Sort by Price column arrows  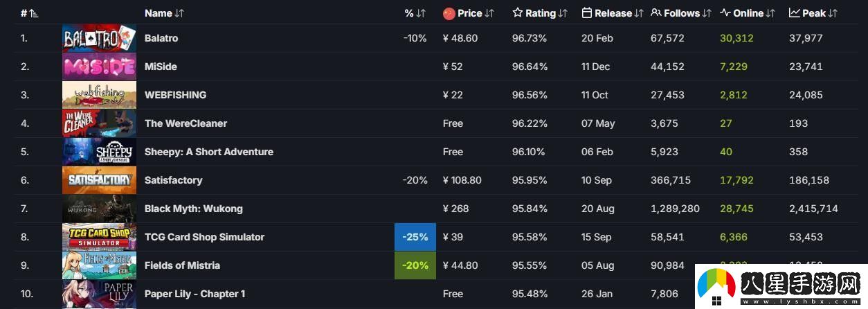point(489,13)
